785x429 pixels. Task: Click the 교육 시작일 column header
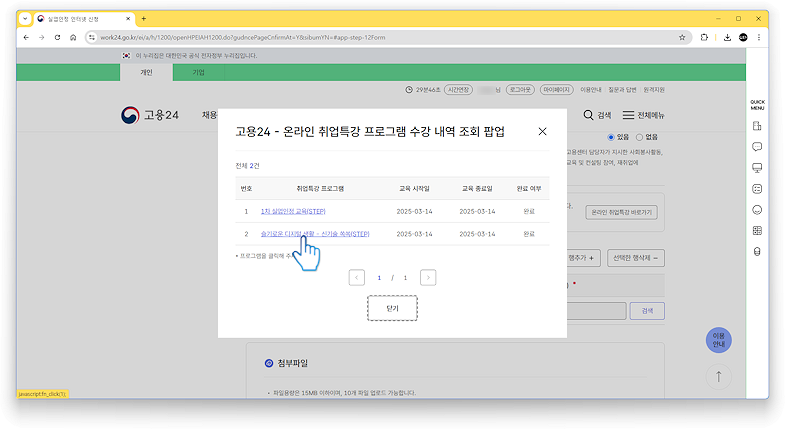click(x=414, y=189)
